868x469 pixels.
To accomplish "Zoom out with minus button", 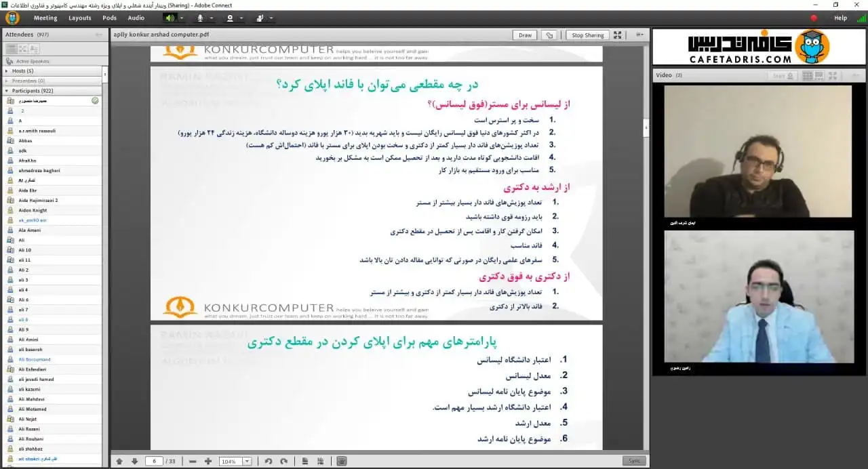I will pyautogui.click(x=193, y=462).
